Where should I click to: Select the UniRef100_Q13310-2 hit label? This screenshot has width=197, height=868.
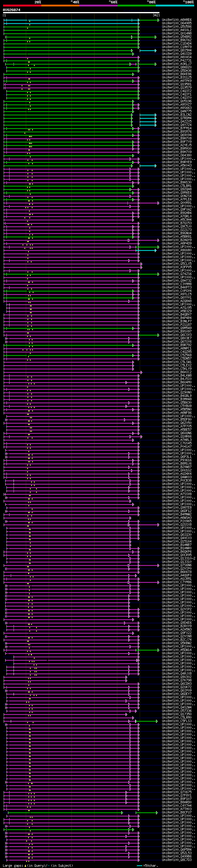click(179, 558)
